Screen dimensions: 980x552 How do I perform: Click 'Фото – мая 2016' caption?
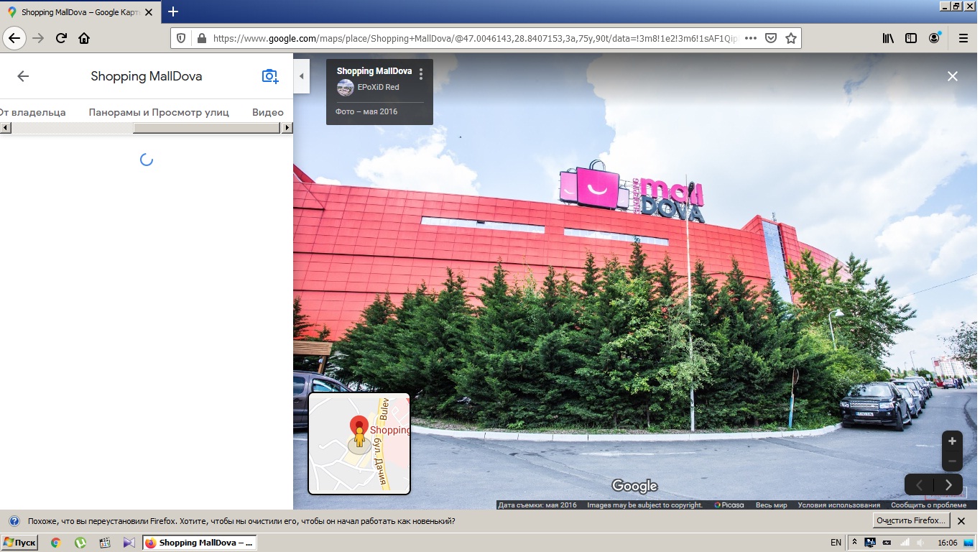pyautogui.click(x=366, y=111)
